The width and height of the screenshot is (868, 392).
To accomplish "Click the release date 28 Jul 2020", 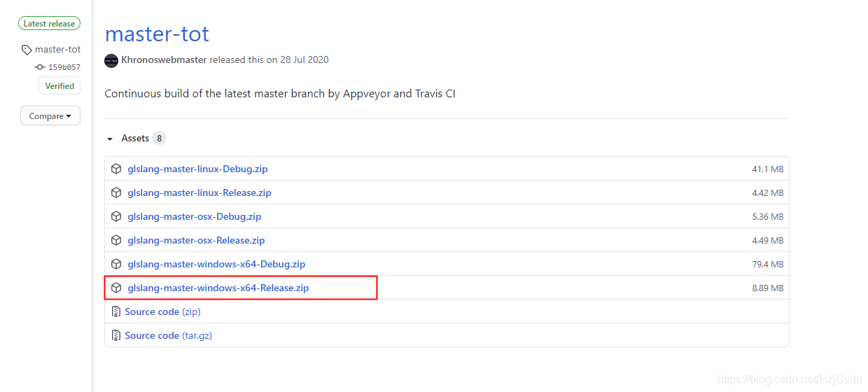I will [x=304, y=60].
